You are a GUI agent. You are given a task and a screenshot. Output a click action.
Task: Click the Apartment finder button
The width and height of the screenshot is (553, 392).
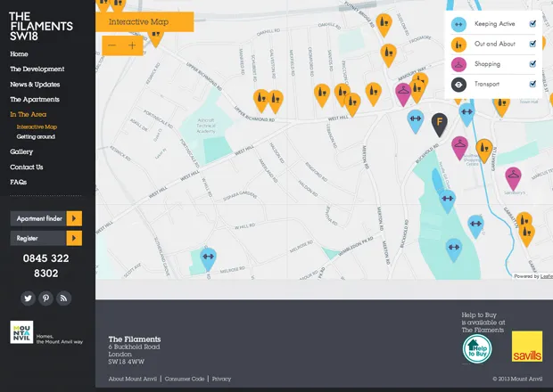(x=46, y=218)
